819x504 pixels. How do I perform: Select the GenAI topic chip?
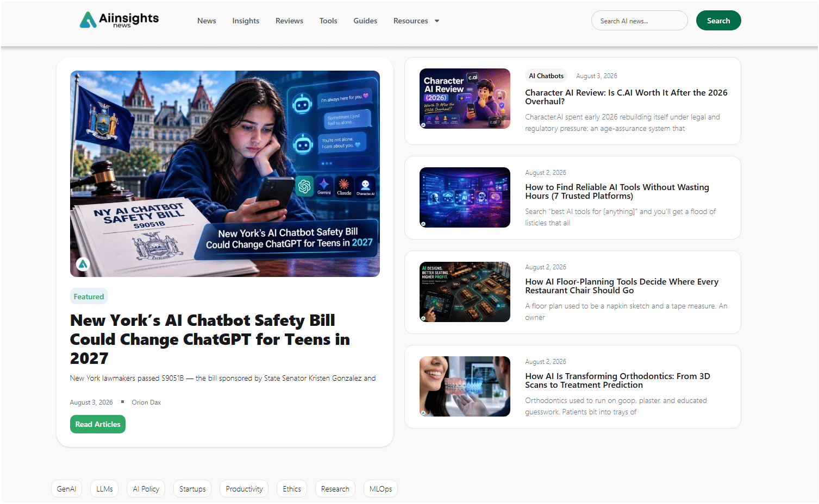pos(66,489)
